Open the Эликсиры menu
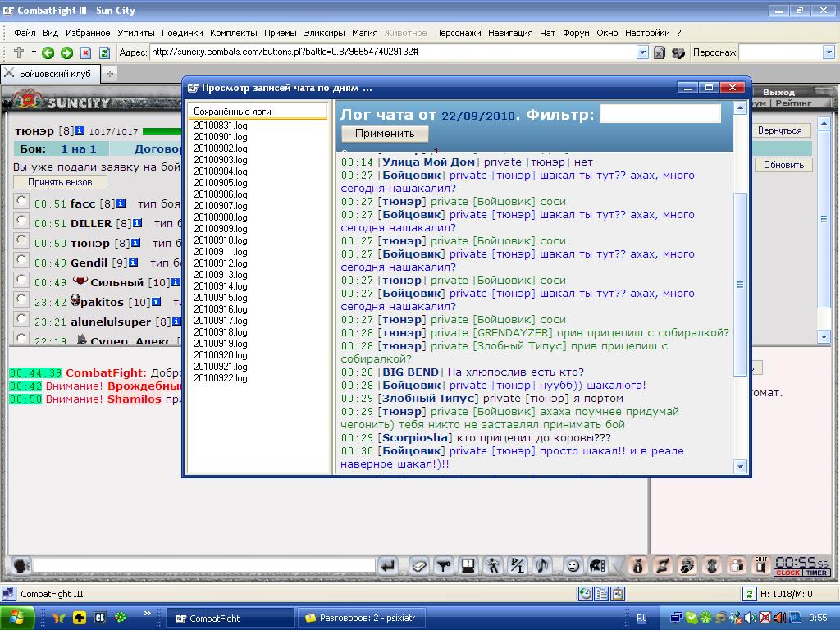The image size is (840, 630). pos(324,33)
